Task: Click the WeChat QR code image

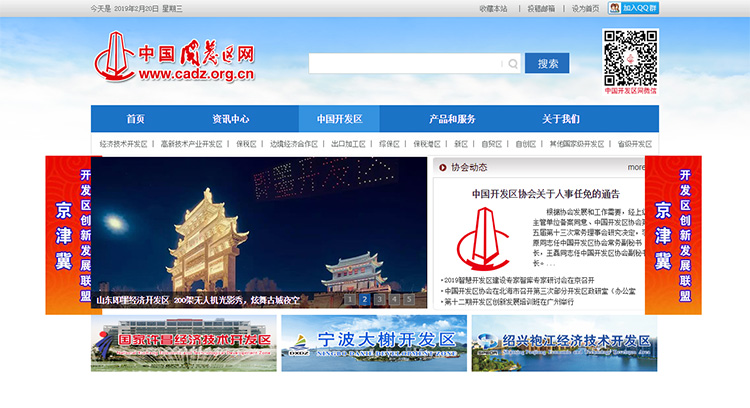Action: pyautogui.click(x=630, y=58)
